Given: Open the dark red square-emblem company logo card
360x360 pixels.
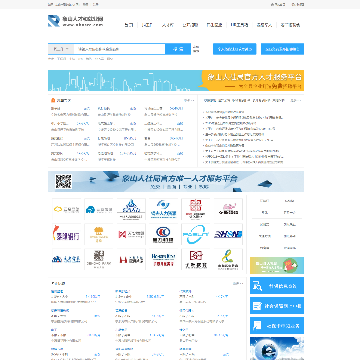Looking at the screenshot, I should [196, 259].
